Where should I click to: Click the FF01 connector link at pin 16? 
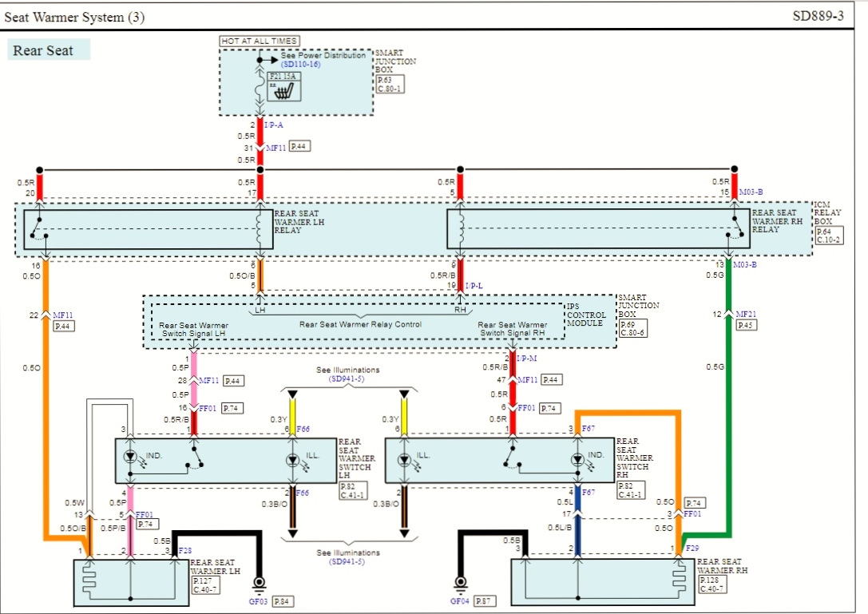coord(208,408)
